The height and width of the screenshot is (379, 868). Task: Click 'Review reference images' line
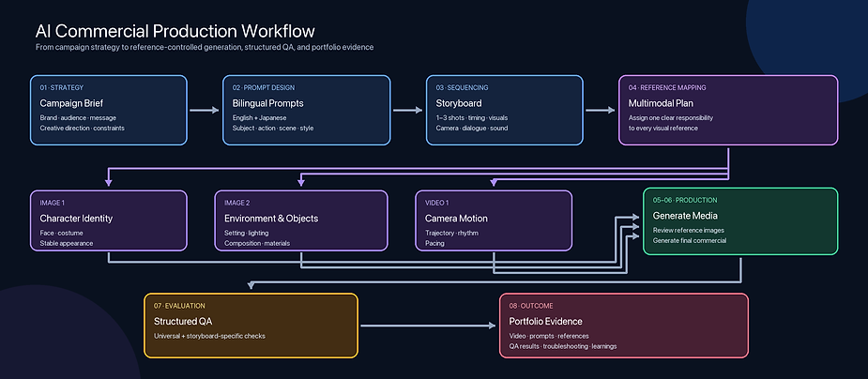point(688,230)
